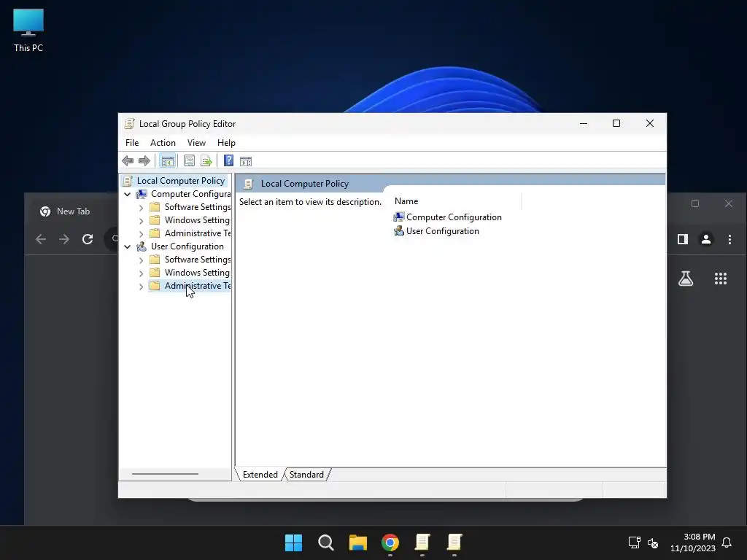Click Chrome's back arrow

41,239
